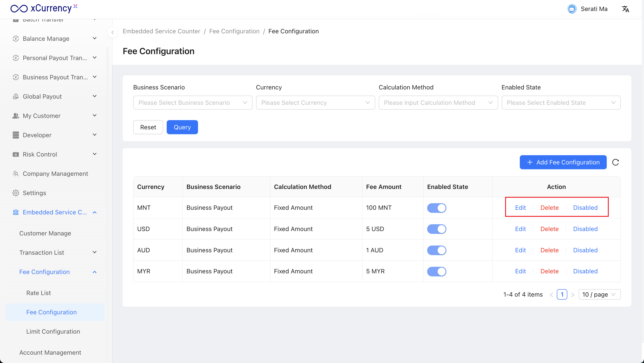Click the refresh table icon
The width and height of the screenshot is (644, 363).
pyautogui.click(x=616, y=162)
